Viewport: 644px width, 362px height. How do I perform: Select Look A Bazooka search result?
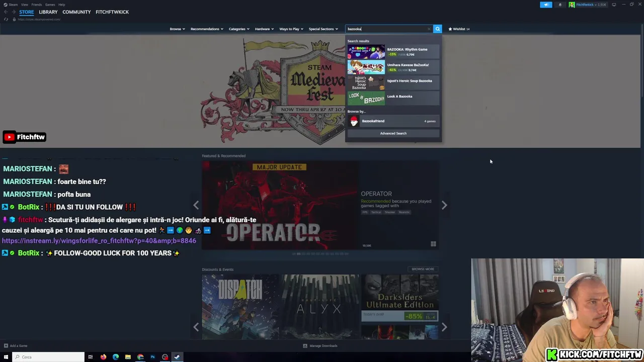point(393,98)
